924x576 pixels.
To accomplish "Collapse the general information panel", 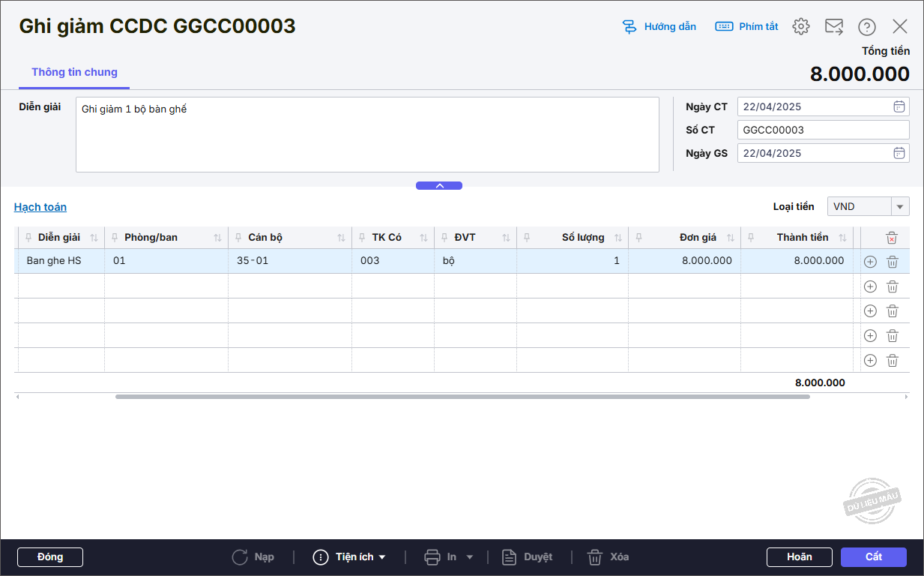I will click(439, 185).
